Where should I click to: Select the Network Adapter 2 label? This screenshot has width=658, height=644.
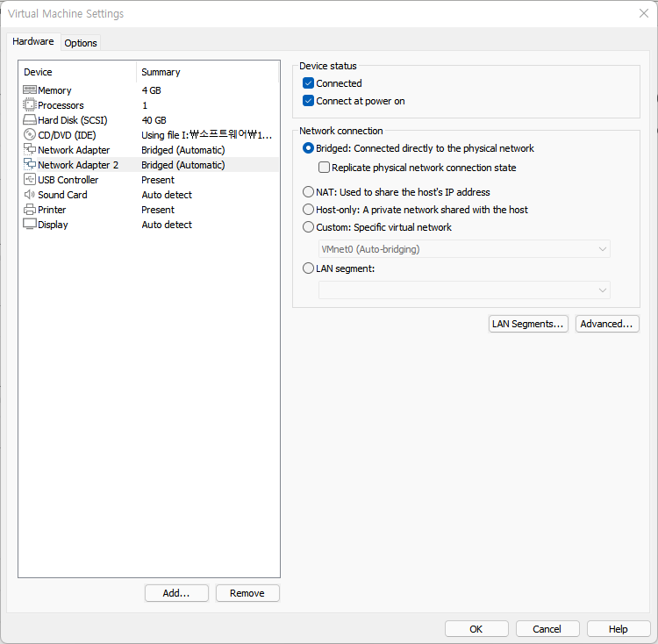[78, 165]
